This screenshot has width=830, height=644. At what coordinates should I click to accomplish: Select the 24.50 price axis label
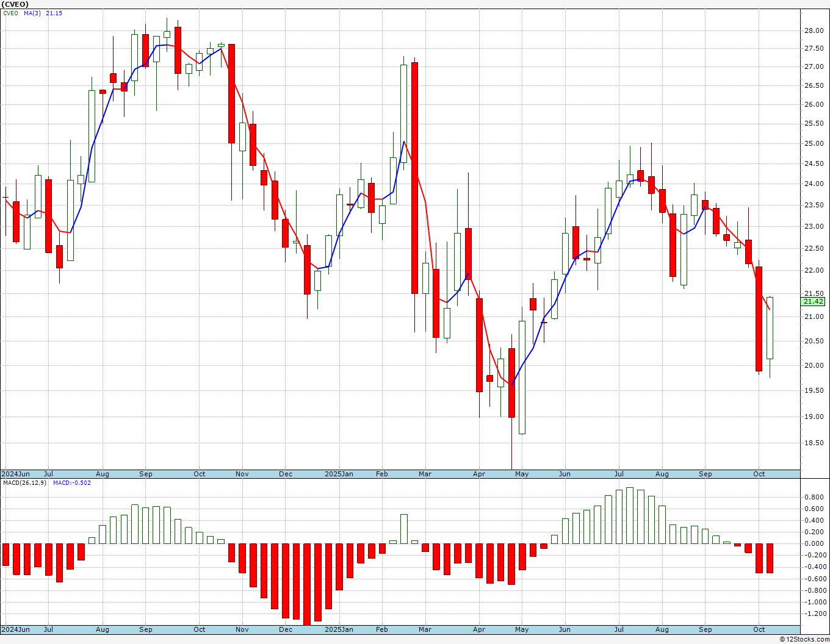[813, 163]
